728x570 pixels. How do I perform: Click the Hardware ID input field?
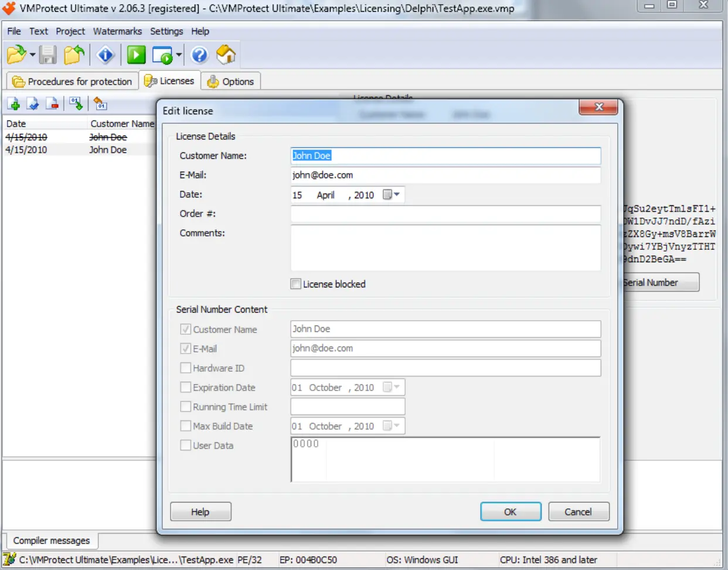point(445,368)
